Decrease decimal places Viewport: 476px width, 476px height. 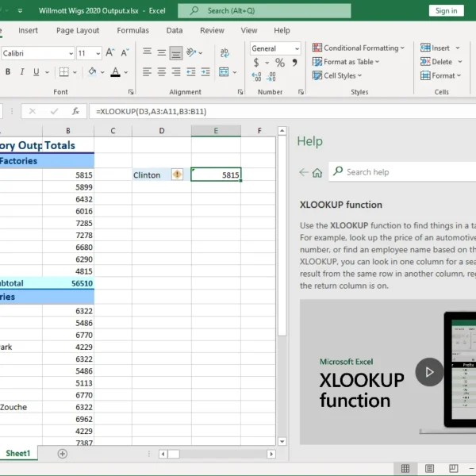(271, 76)
